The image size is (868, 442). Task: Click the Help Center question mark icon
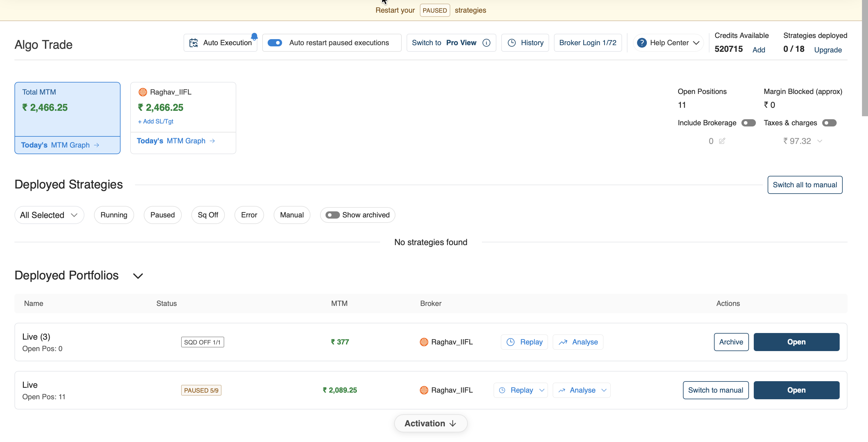tap(642, 43)
